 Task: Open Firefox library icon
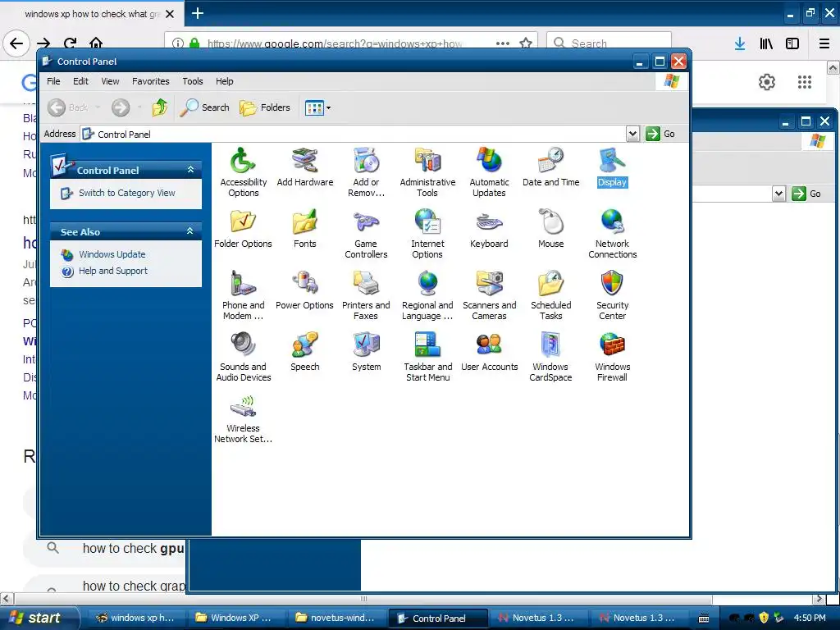[x=766, y=43]
